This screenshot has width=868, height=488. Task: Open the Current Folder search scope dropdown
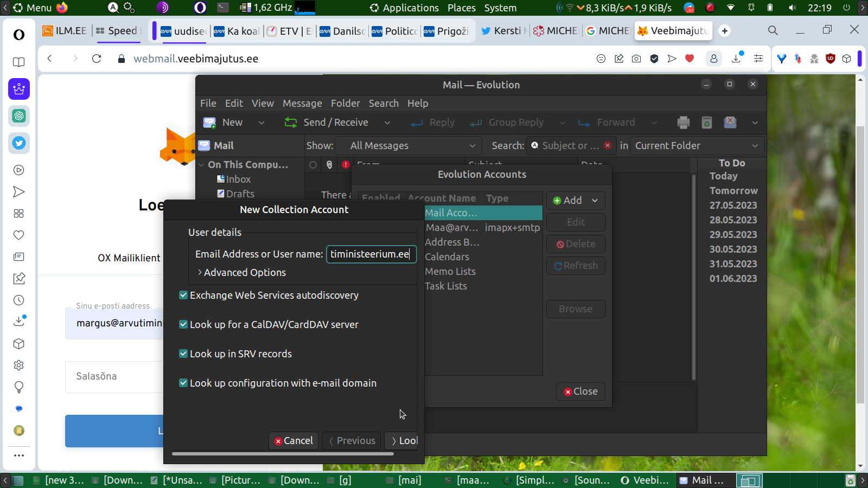tap(697, 145)
